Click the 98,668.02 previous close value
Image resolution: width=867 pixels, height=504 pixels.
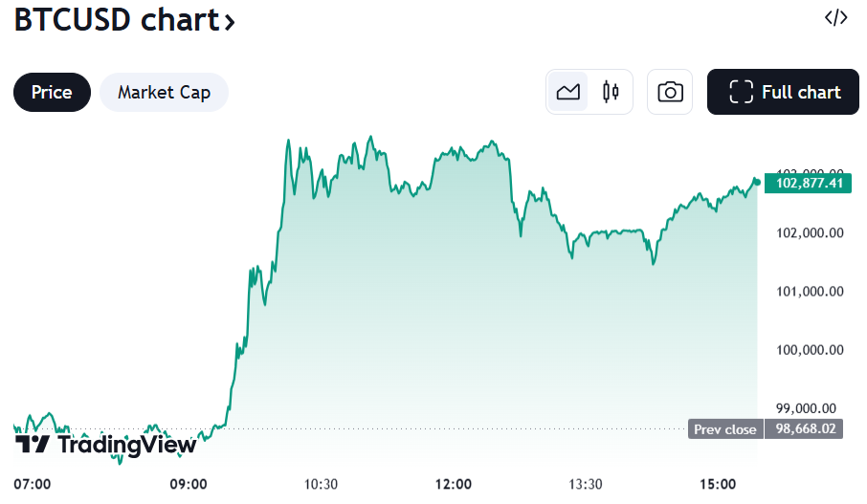pyautogui.click(x=809, y=429)
